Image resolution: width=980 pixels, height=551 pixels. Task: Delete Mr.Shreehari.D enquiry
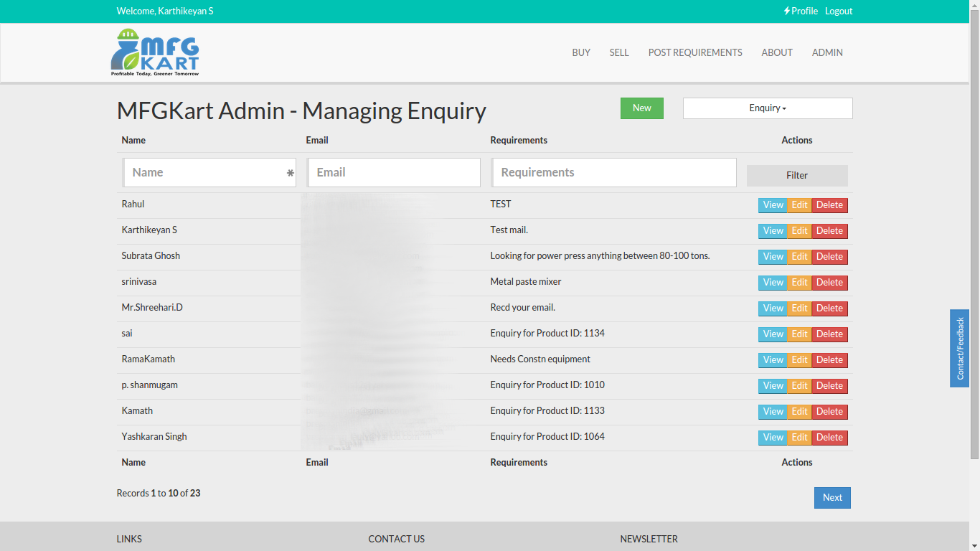click(829, 309)
